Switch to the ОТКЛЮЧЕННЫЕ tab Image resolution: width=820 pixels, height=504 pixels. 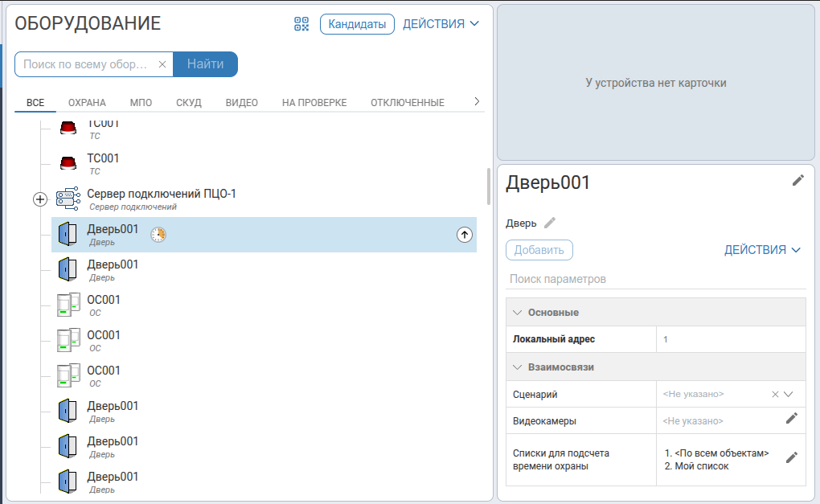[x=407, y=103]
